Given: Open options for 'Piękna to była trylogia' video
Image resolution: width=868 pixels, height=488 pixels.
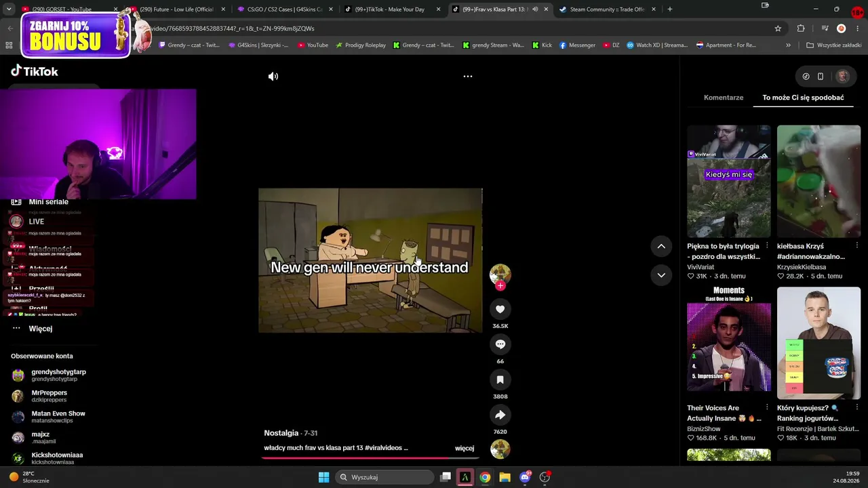Looking at the screenshot, I should pyautogui.click(x=767, y=246).
